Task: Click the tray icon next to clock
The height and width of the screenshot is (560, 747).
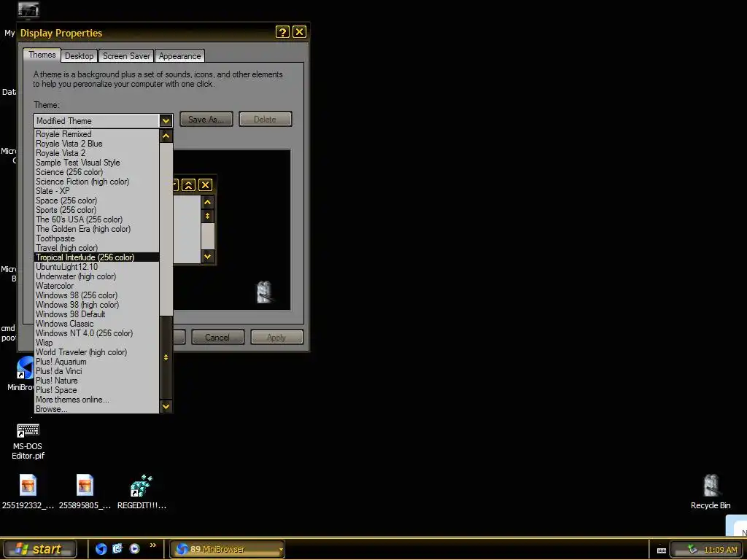Action: tap(692, 550)
